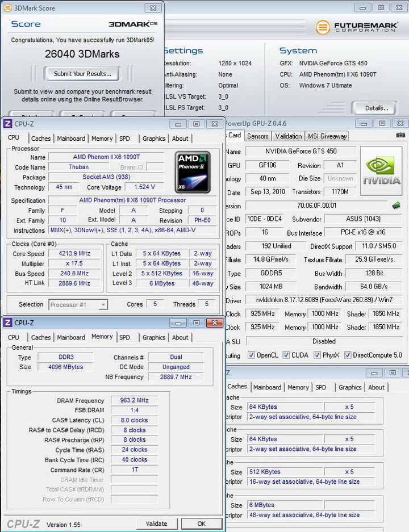The height and width of the screenshot is (532, 409).
Task: Click the Code Name value Thuban
Action: point(78,167)
